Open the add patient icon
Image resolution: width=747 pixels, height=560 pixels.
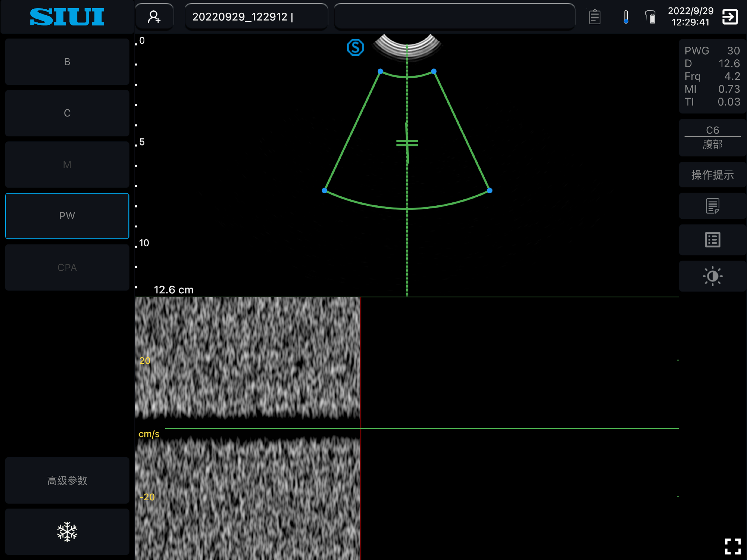[x=154, y=17]
